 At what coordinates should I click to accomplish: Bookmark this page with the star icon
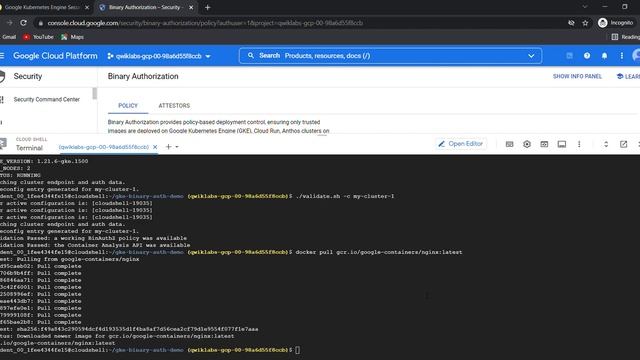585,23
